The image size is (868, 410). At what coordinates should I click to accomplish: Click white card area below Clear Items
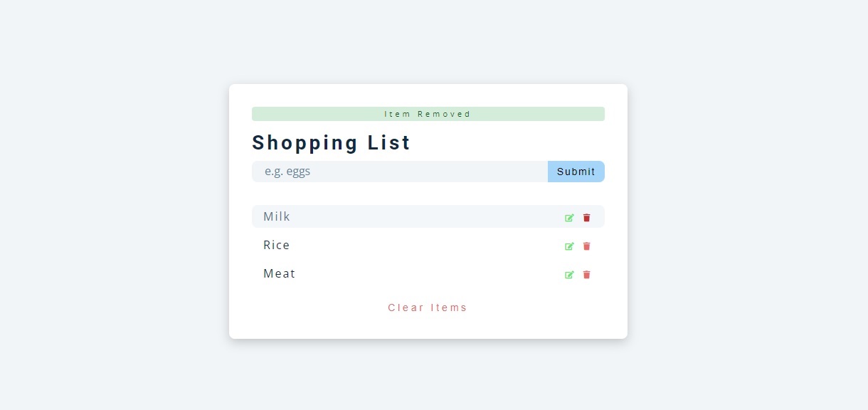tap(428, 327)
